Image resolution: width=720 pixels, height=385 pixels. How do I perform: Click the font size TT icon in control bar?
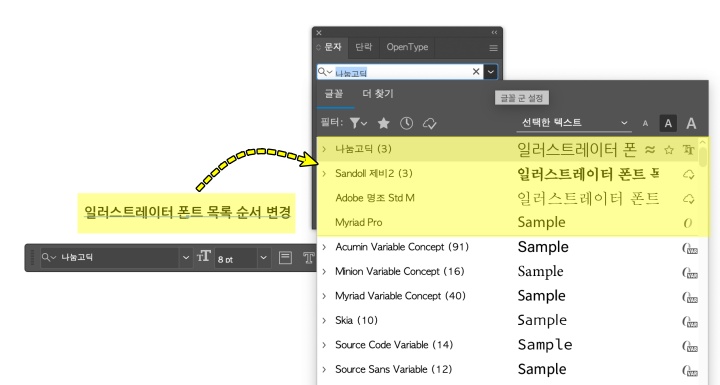tap(203, 257)
